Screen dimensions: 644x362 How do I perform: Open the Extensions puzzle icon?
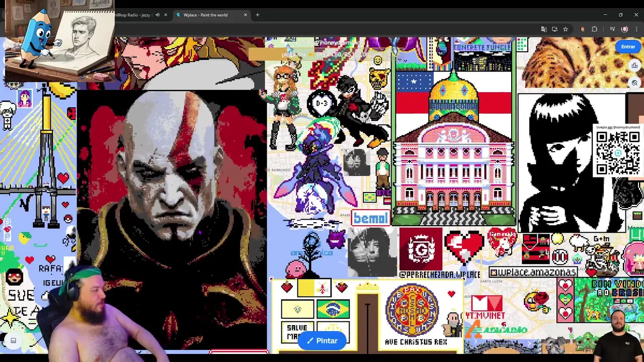(x=594, y=29)
